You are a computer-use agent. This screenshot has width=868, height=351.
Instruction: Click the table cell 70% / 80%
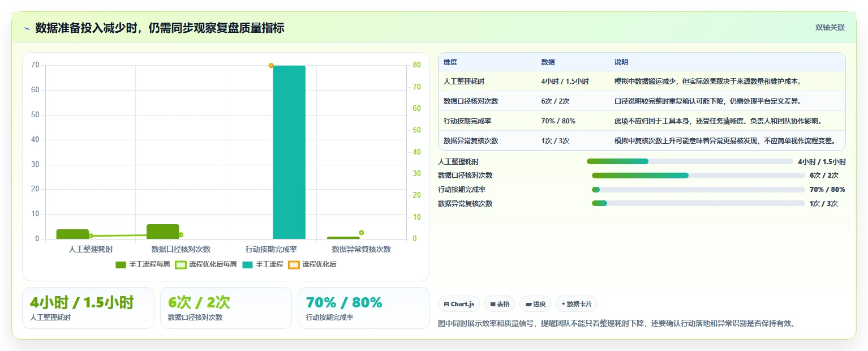pos(558,121)
